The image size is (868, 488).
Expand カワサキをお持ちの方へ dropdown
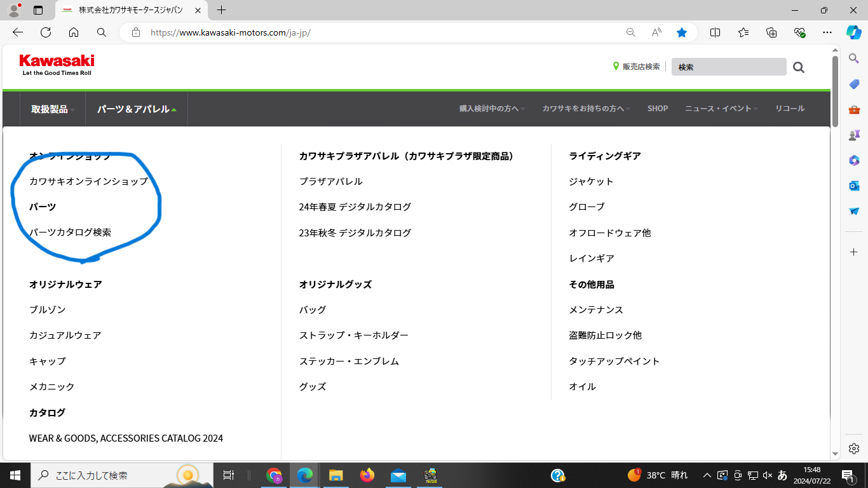point(586,109)
